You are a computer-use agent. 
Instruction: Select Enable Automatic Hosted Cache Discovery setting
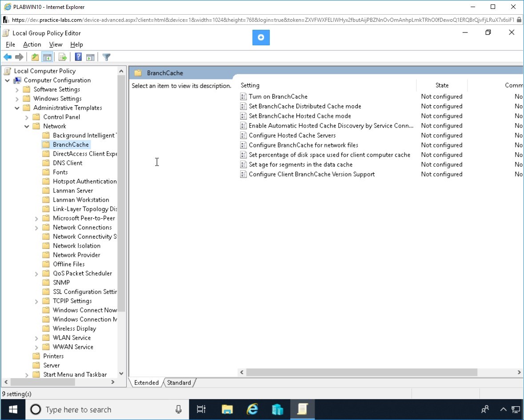(331, 126)
